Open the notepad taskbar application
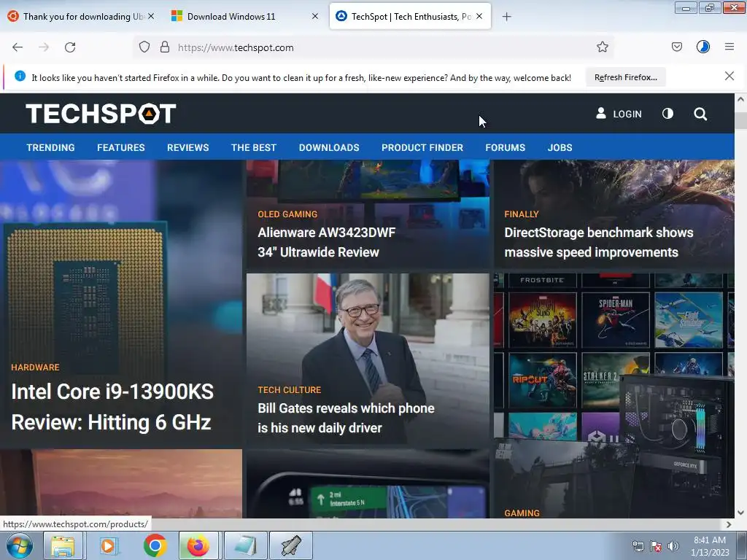 tap(245, 545)
